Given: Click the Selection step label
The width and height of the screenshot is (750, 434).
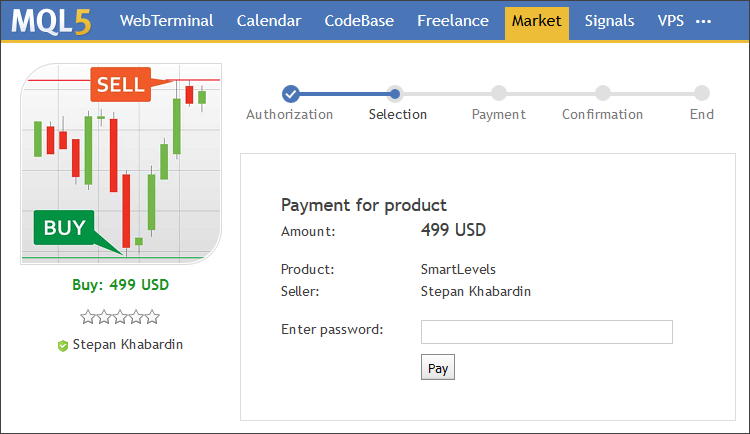Looking at the screenshot, I should pos(397,114).
